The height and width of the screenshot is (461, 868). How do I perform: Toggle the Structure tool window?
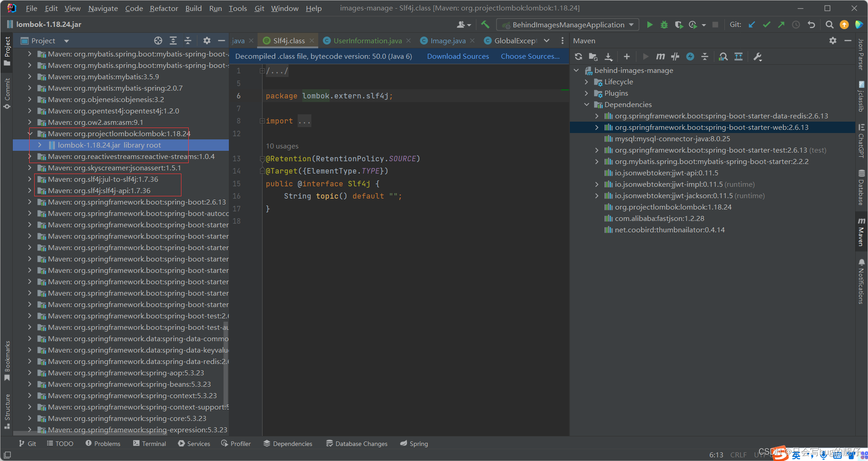click(7, 411)
